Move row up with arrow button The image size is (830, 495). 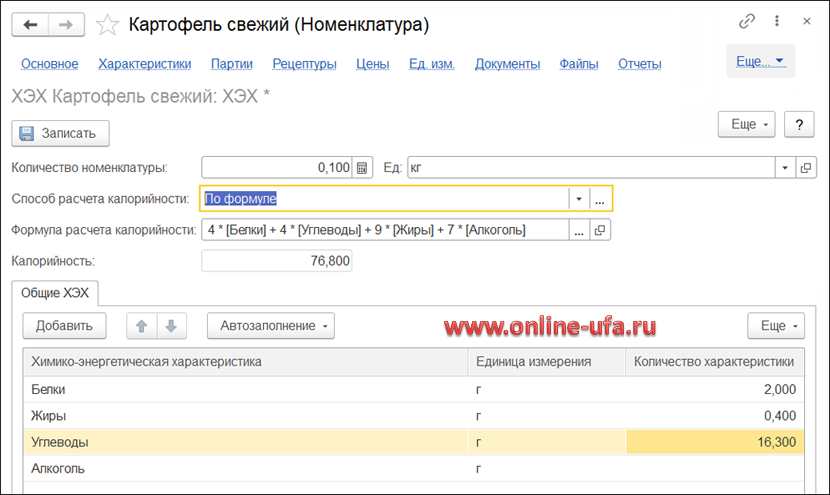tap(141, 325)
